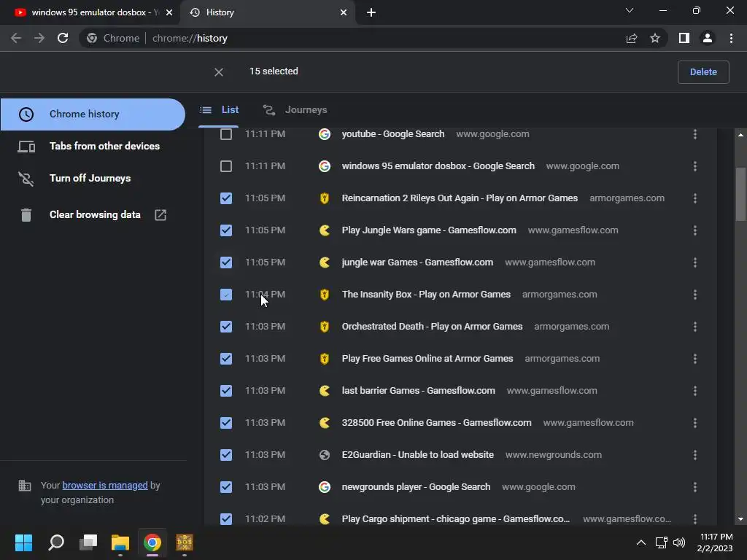
Task: Open Orchestrated Death - Play on Armor Games link
Action: 432,327
